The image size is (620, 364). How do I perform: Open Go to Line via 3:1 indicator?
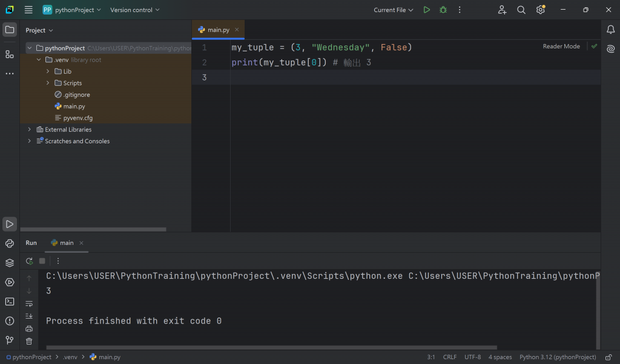(431, 357)
